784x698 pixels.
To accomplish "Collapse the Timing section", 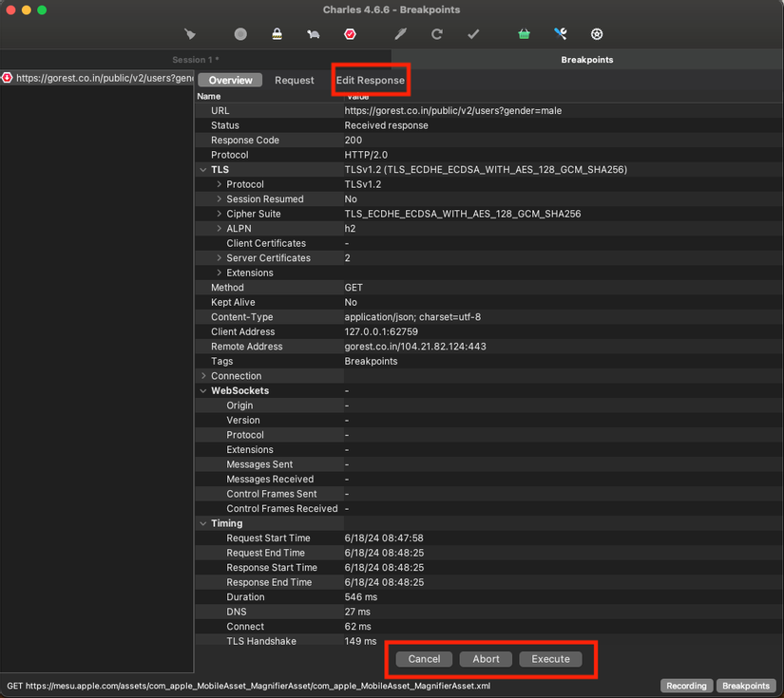I will (203, 522).
